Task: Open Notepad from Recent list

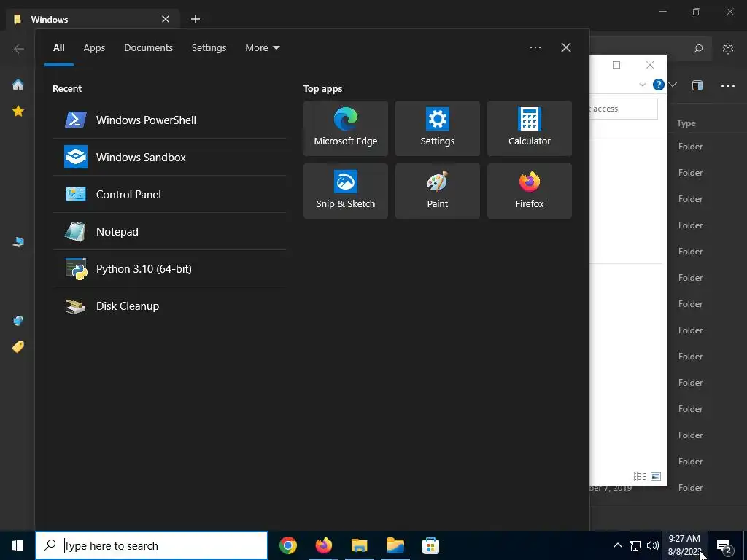Action: click(x=169, y=231)
